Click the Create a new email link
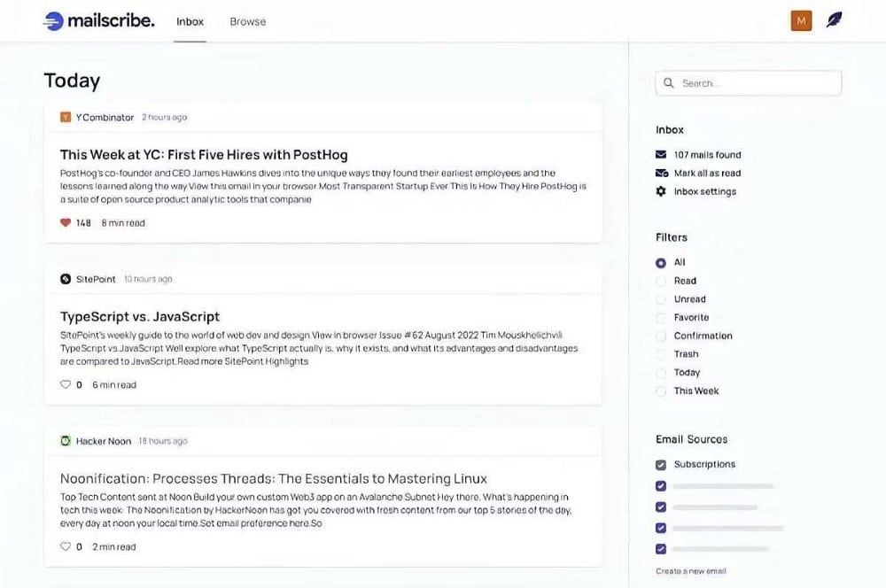The width and height of the screenshot is (886, 588). tap(691, 571)
